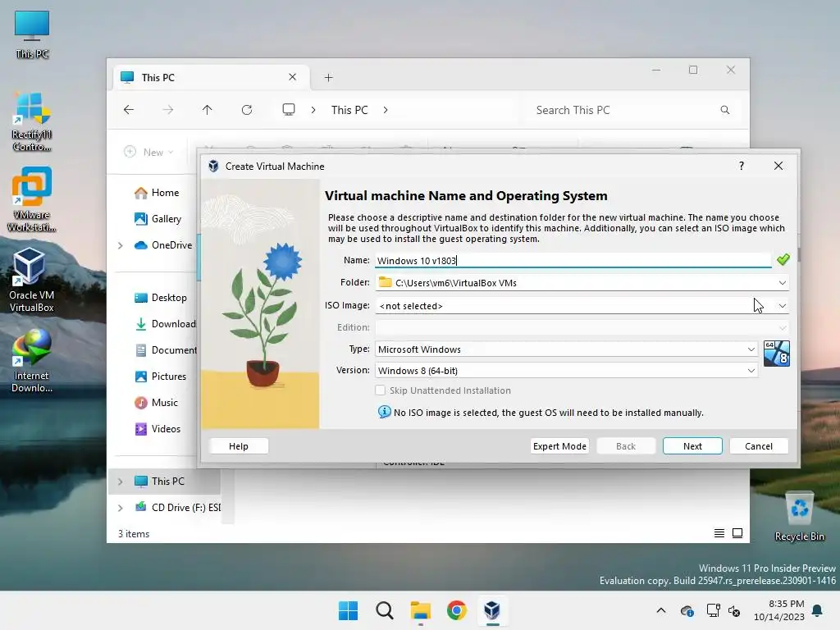
Task: Toggle Skip Unattended Installation checkbox
Action: (x=381, y=390)
